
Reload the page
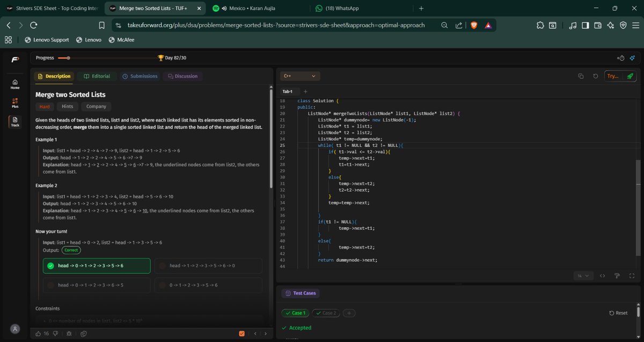(33, 25)
